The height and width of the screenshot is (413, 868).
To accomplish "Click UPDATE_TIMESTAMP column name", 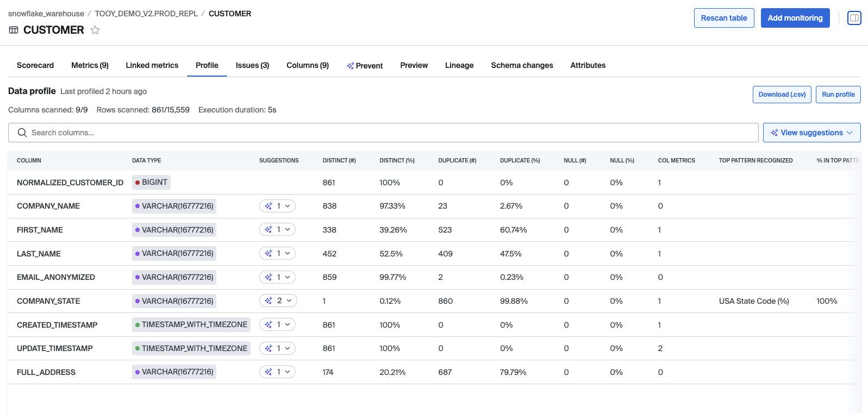I will click(55, 348).
